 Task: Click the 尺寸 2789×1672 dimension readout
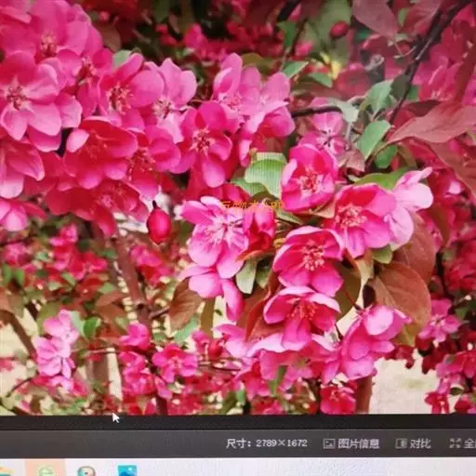(267, 443)
